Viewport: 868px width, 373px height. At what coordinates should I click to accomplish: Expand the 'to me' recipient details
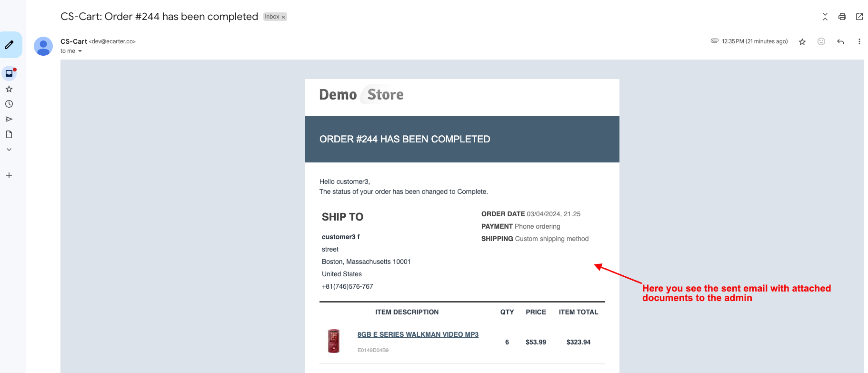80,51
